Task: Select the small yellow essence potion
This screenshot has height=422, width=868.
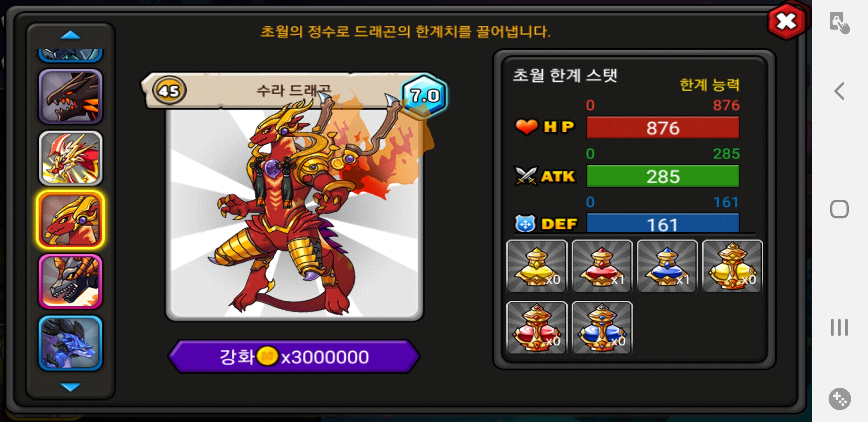Action: coord(536,266)
